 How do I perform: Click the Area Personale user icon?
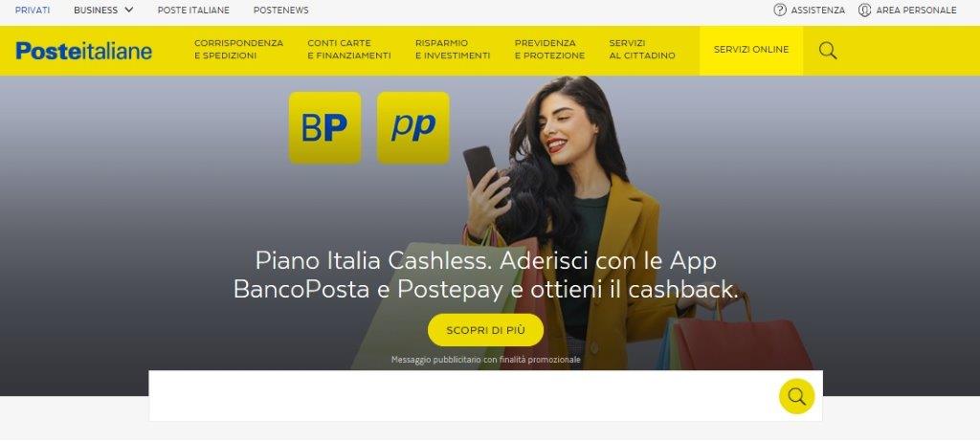(x=864, y=10)
